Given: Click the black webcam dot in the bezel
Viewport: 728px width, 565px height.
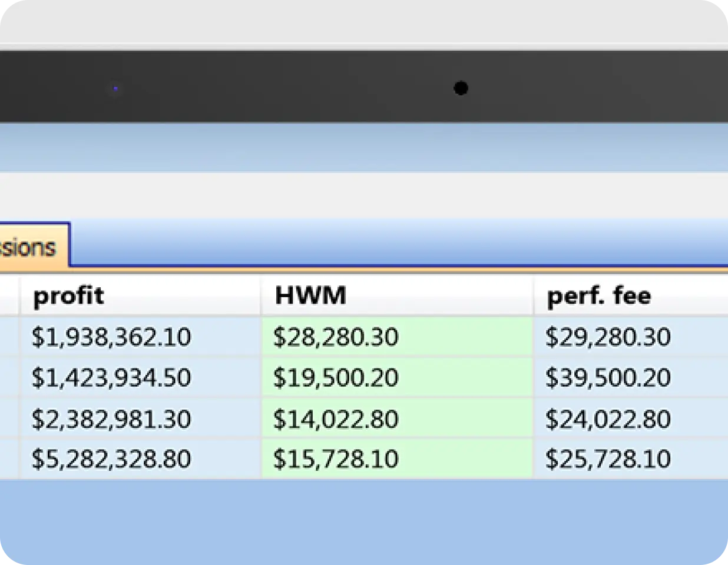Looking at the screenshot, I should [461, 88].
